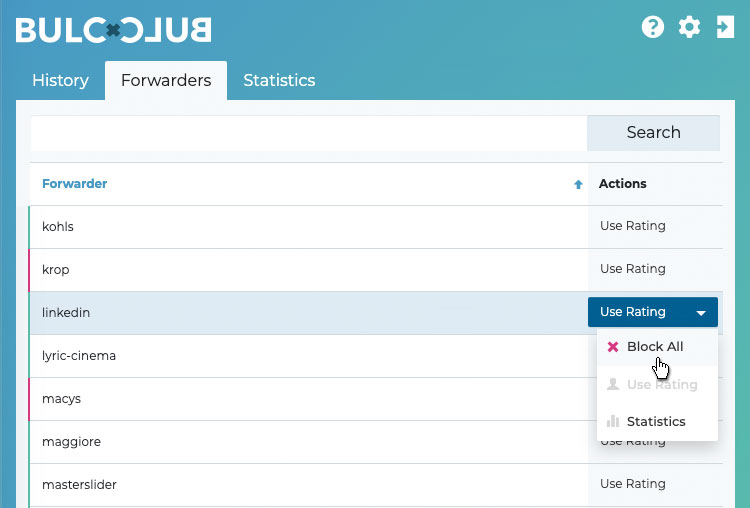This screenshot has width=750, height=508.
Task: Click the bar chart Statistics icon in menu
Action: tap(613, 422)
